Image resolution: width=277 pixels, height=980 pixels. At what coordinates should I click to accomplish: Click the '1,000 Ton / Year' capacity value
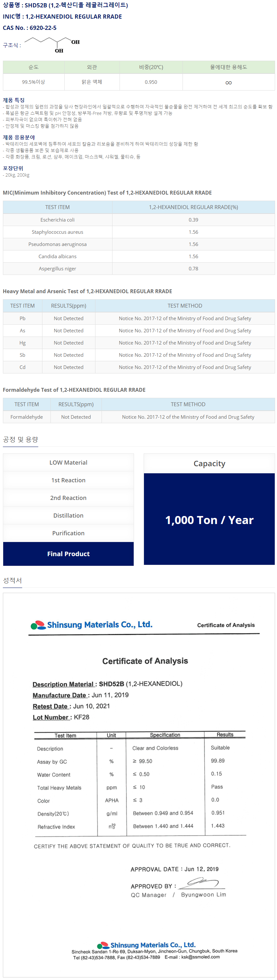tap(209, 520)
